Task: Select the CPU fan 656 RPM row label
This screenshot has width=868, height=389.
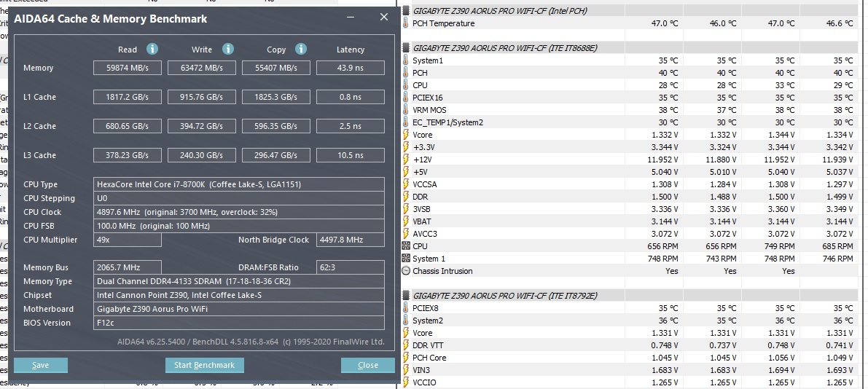Action: pyautogui.click(x=421, y=246)
